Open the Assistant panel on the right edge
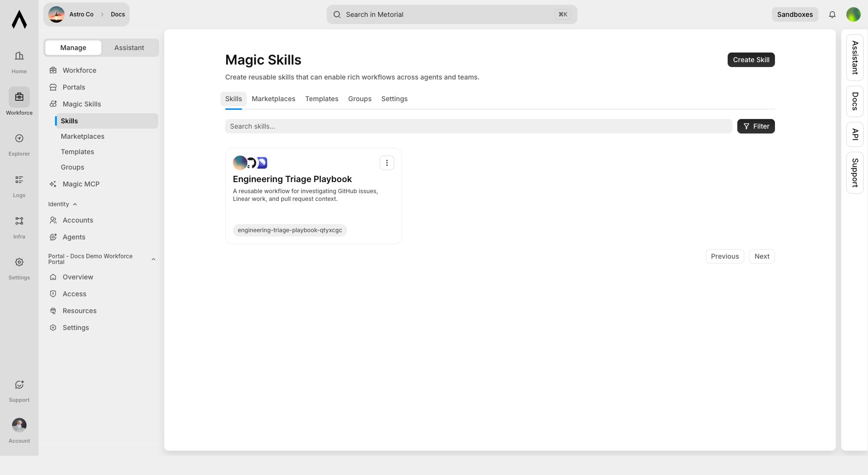Image resolution: width=868 pixels, height=475 pixels. pos(855,57)
